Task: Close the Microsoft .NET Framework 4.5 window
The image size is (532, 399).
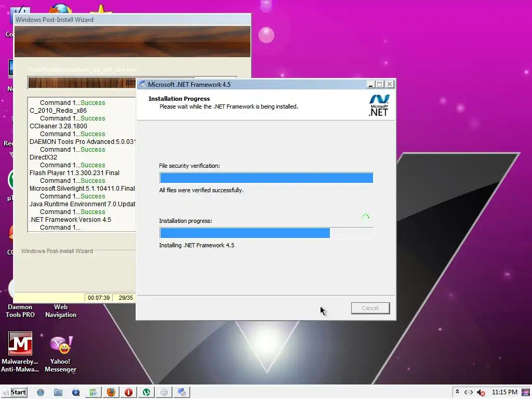Action: tap(390, 84)
